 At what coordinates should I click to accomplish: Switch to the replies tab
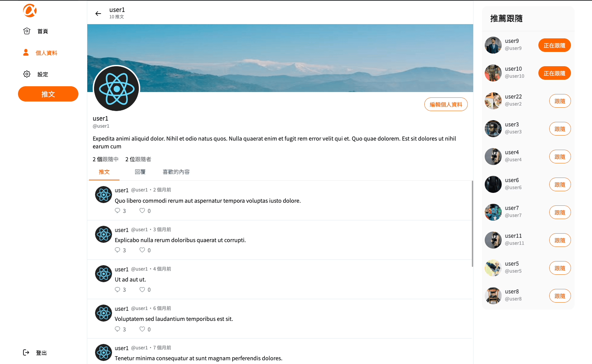[140, 172]
